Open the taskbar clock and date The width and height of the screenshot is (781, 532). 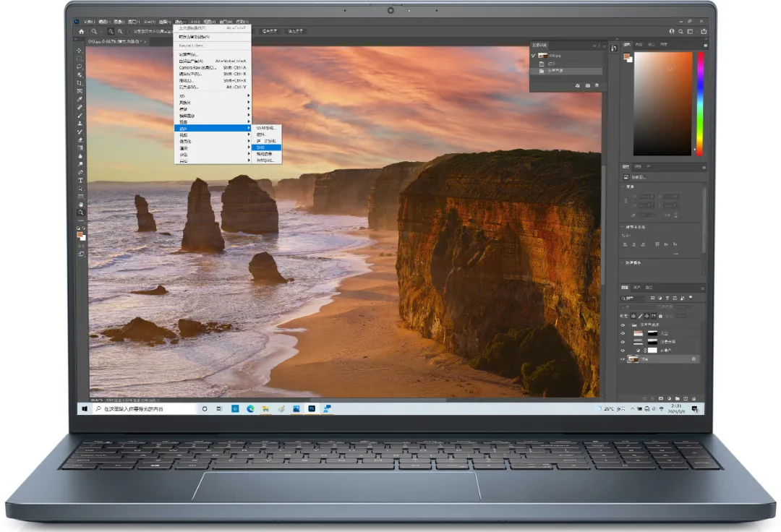click(x=676, y=408)
